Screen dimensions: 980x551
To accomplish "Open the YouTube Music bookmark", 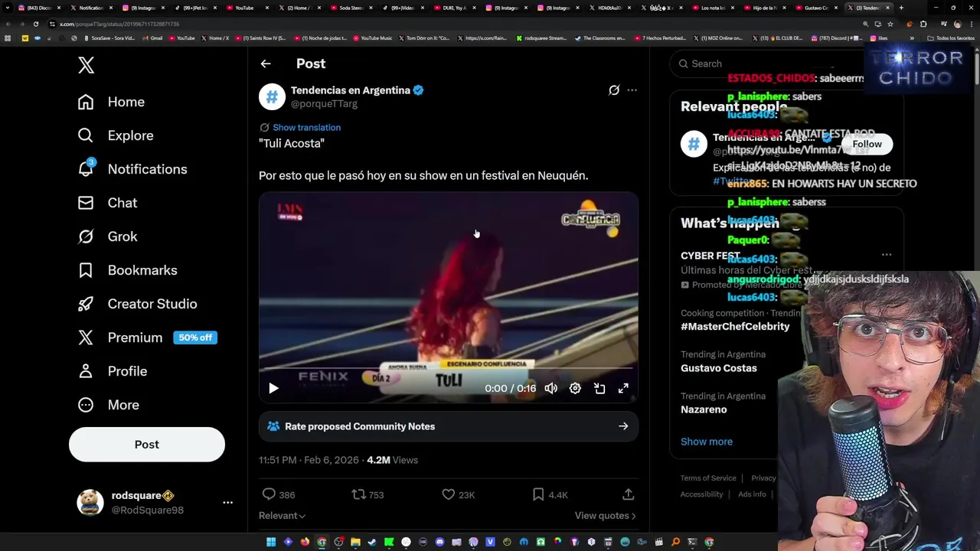I will 372,38.
